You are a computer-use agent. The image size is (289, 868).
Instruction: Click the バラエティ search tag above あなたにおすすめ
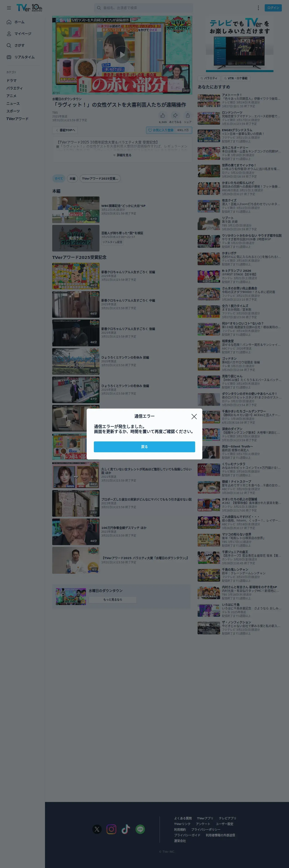pos(209,78)
